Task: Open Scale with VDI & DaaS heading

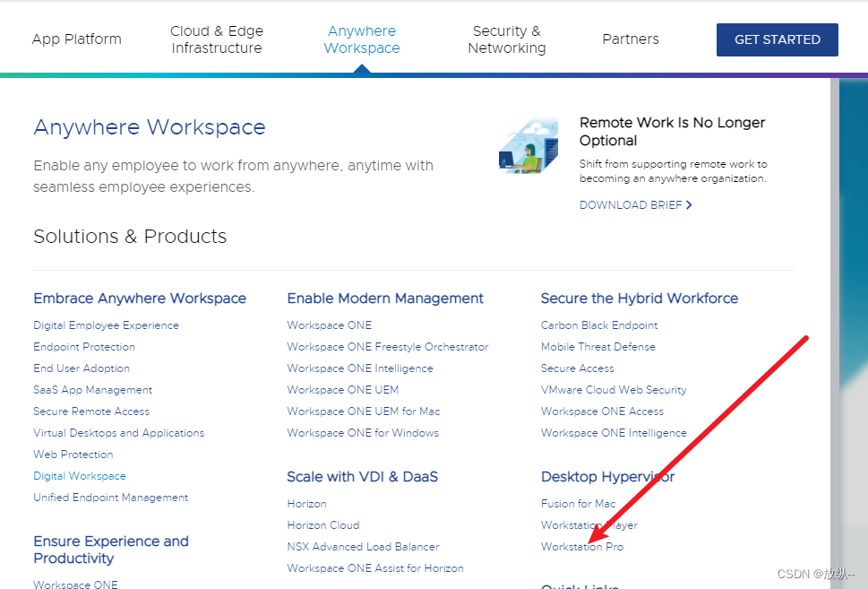Action: point(363,477)
